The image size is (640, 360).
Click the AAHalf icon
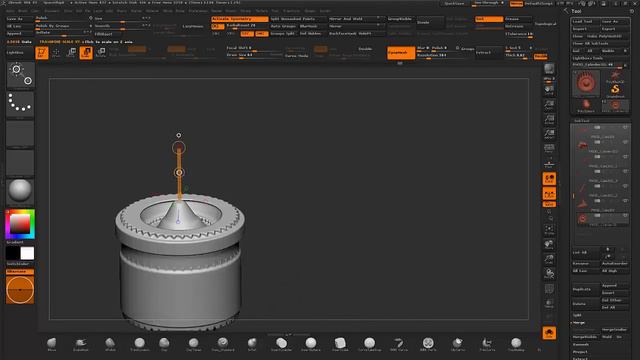(549, 134)
